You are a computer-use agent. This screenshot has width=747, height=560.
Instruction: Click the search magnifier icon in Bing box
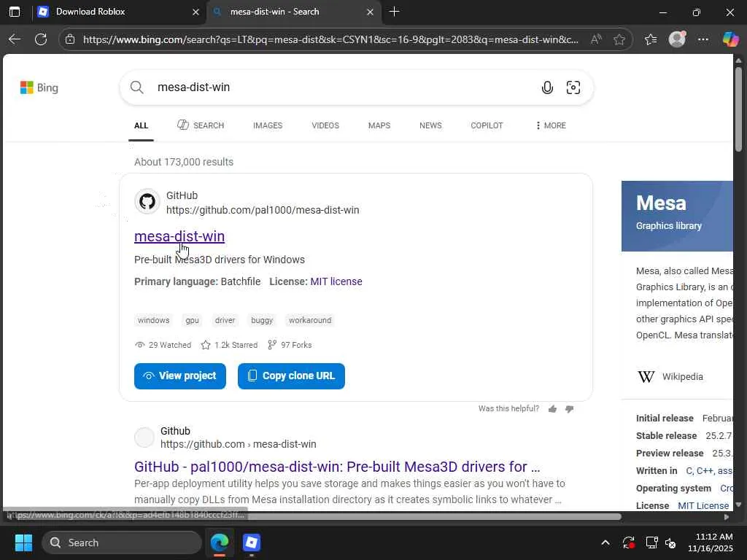pos(136,87)
